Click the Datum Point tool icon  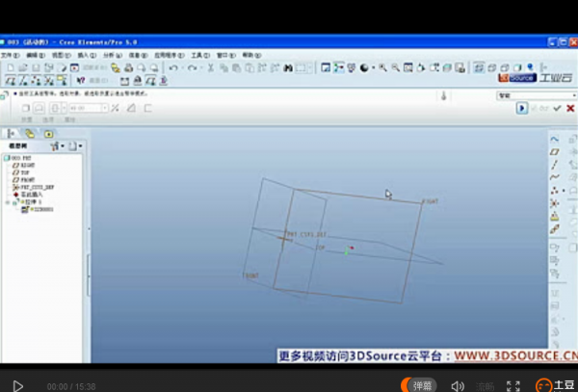[x=554, y=191]
